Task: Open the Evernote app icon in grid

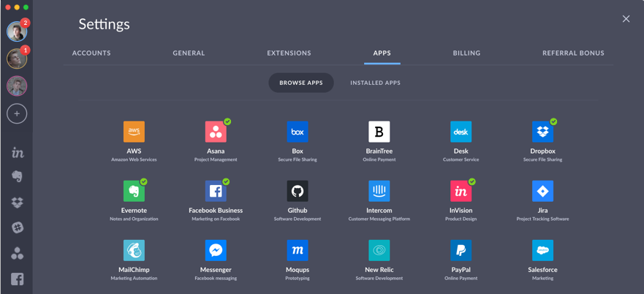Action: (134, 191)
